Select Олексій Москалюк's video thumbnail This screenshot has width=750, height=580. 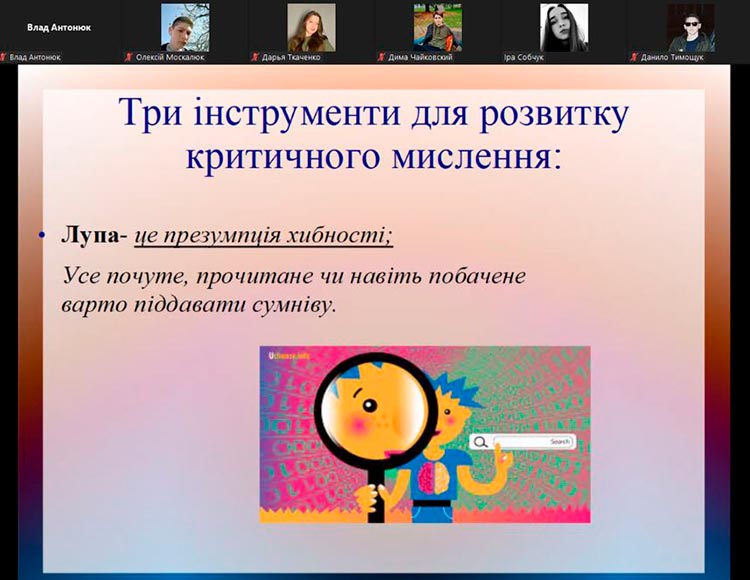185,26
